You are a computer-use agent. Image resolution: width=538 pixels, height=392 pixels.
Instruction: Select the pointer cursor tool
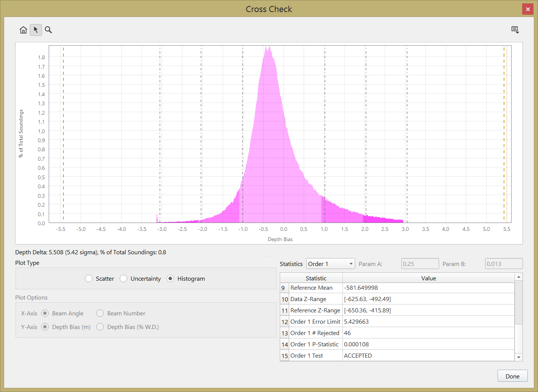[x=36, y=30]
